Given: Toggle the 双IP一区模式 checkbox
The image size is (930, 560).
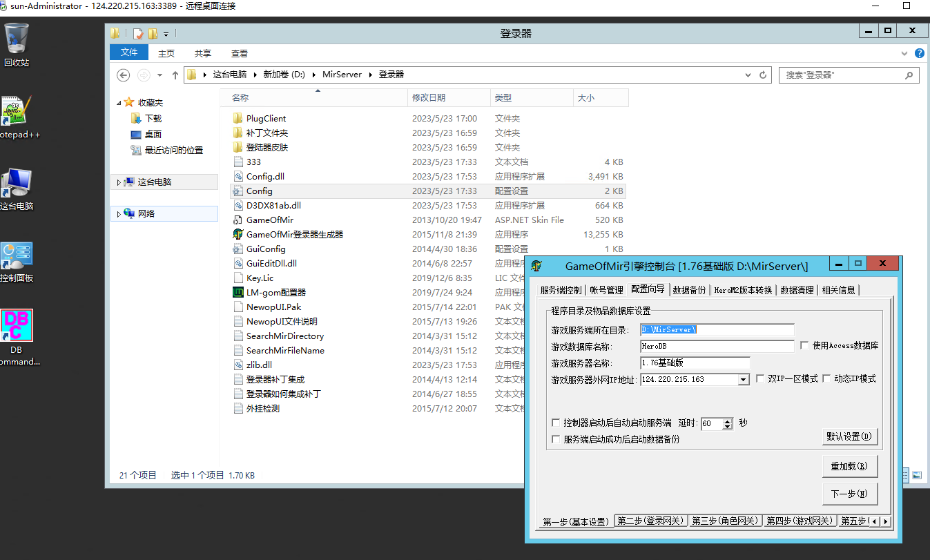Looking at the screenshot, I should pyautogui.click(x=760, y=378).
